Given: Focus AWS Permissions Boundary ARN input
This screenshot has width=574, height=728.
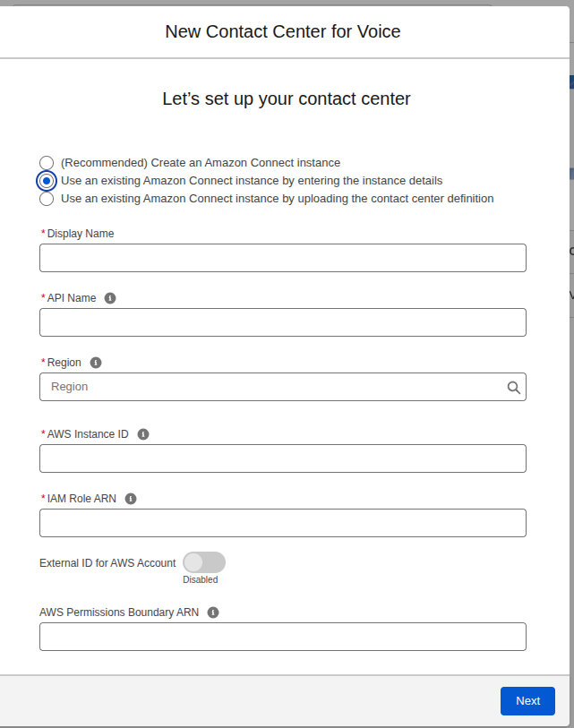Looking at the screenshot, I should pos(282,637).
